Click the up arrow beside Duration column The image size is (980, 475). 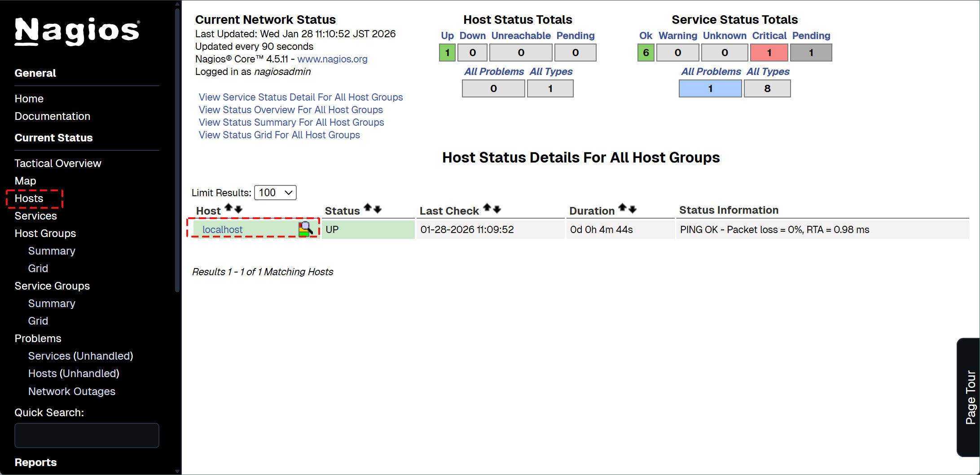(622, 208)
